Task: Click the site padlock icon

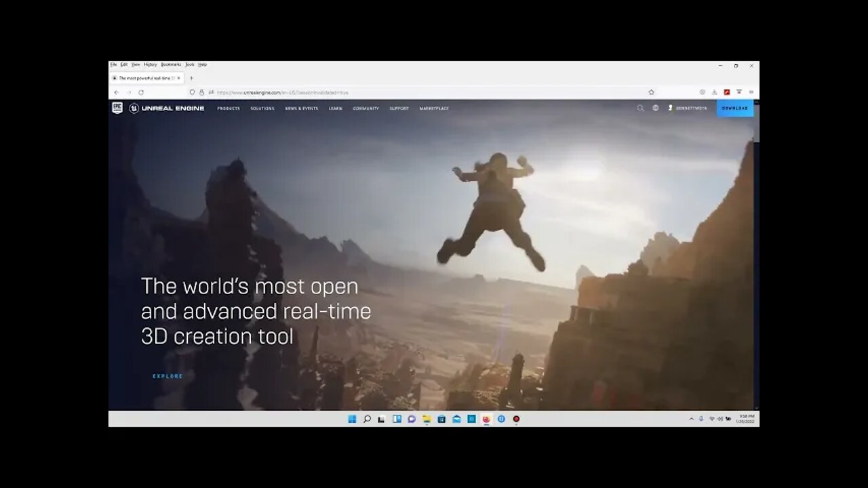Action: 201,92
